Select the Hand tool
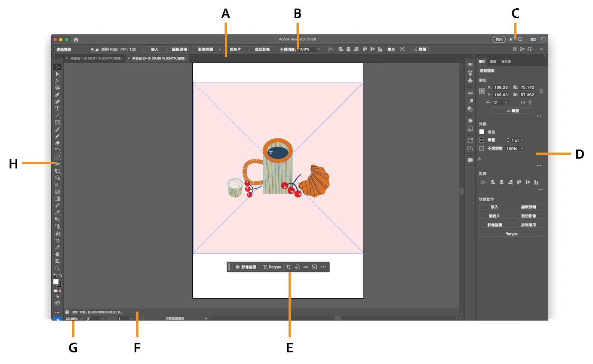Image resolution: width=593 pixels, height=364 pixels. tap(57, 254)
